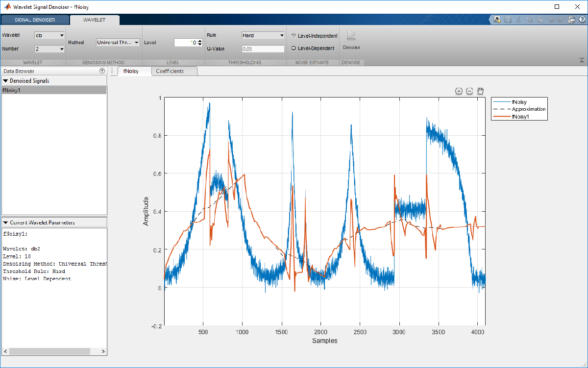Switch to the Coefficients tab
This screenshot has width=588, height=368.
[170, 71]
